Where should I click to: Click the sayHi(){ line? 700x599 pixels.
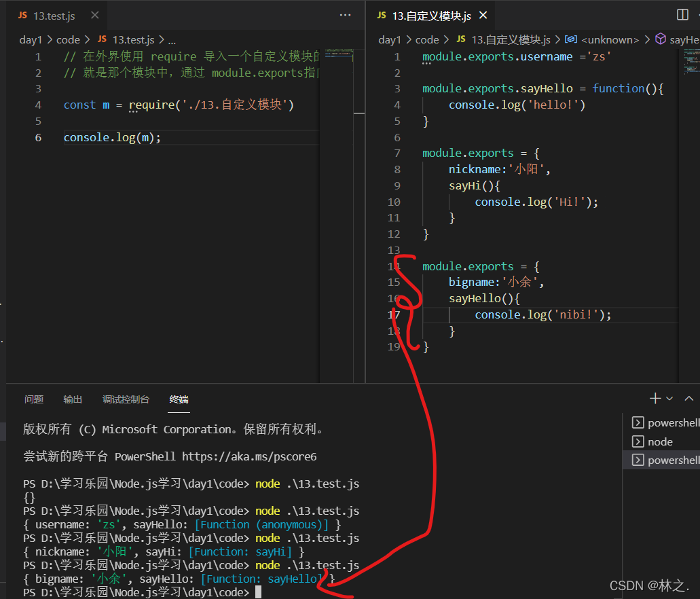click(475, 186)
